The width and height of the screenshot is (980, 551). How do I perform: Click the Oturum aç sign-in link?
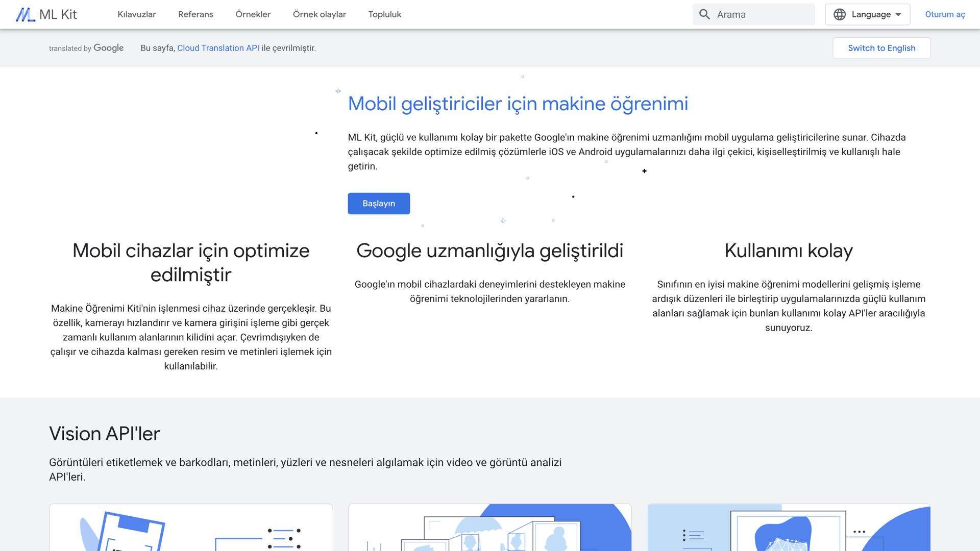(944, 14)
